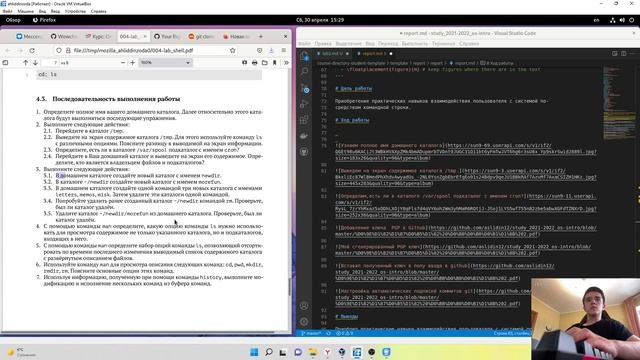
Task: Switch to the Курс Firefox tab
Action: tap(98, 36)
